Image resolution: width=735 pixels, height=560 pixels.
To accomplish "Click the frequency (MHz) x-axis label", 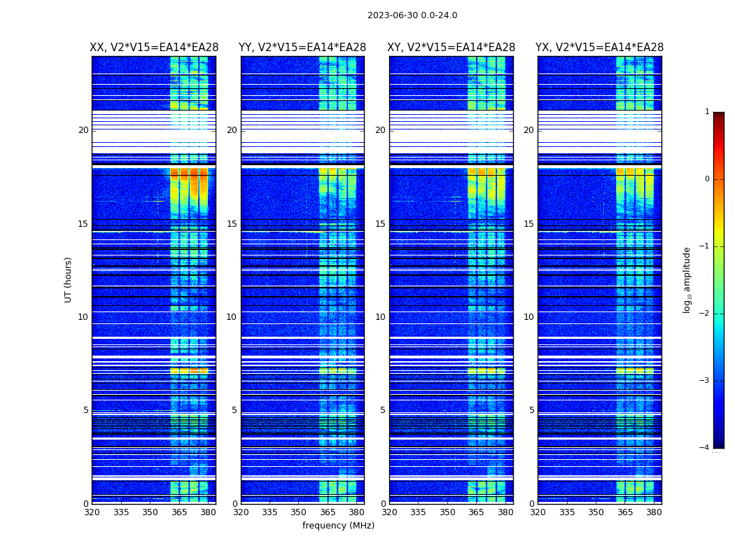I will 338,526.
